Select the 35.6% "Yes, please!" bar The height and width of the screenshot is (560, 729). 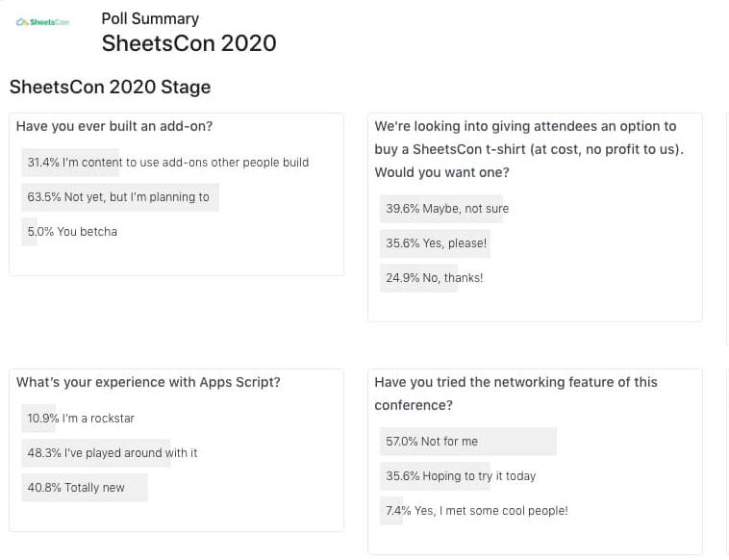tap(436, 243)
